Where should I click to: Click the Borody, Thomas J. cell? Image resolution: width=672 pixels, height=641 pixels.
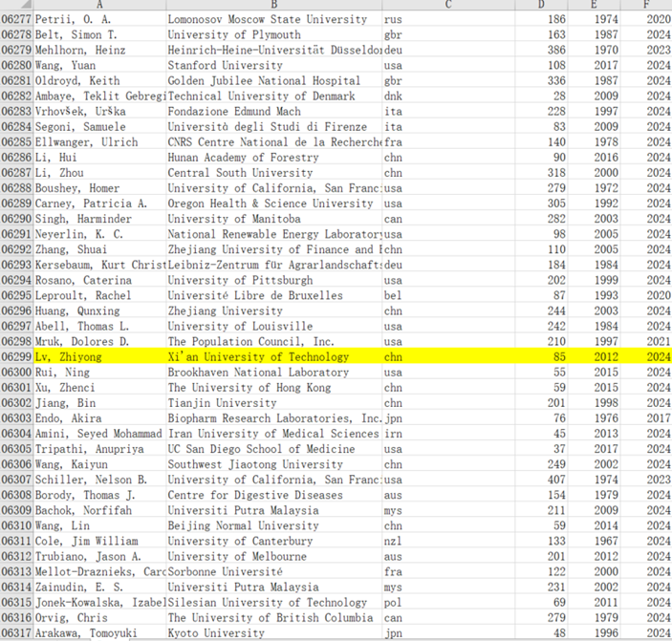(x=99, y=495)
